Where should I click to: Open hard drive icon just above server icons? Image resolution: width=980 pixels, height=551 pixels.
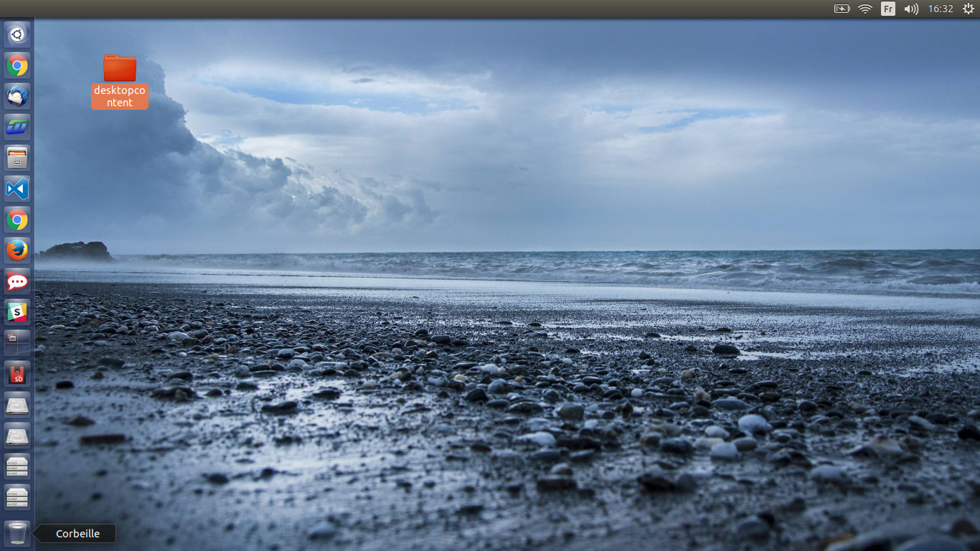[17, 435]
